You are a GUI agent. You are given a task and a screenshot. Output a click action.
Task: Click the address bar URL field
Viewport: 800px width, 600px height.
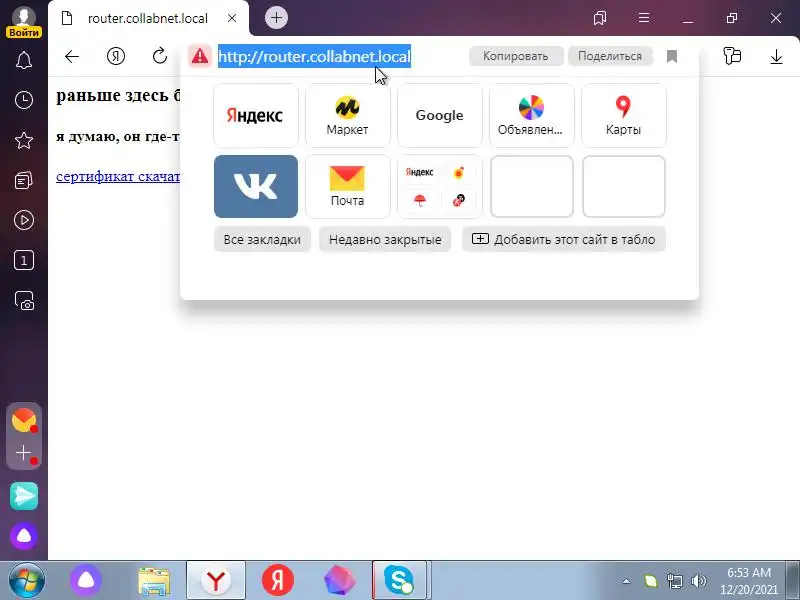point(314,56)
